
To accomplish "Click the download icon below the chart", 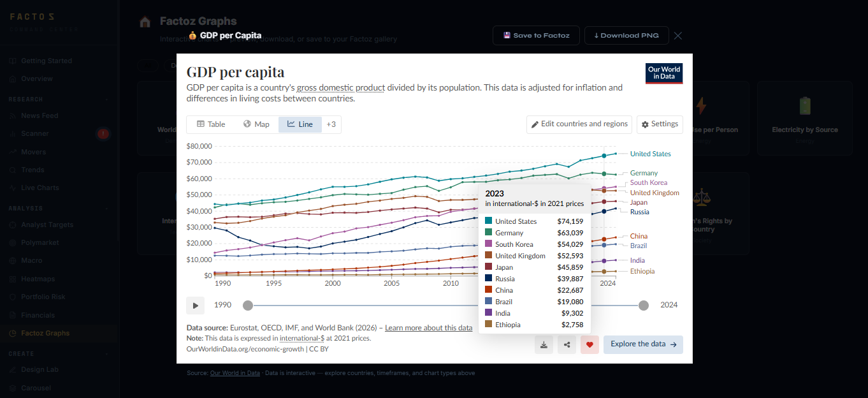I will coord(544,344).
